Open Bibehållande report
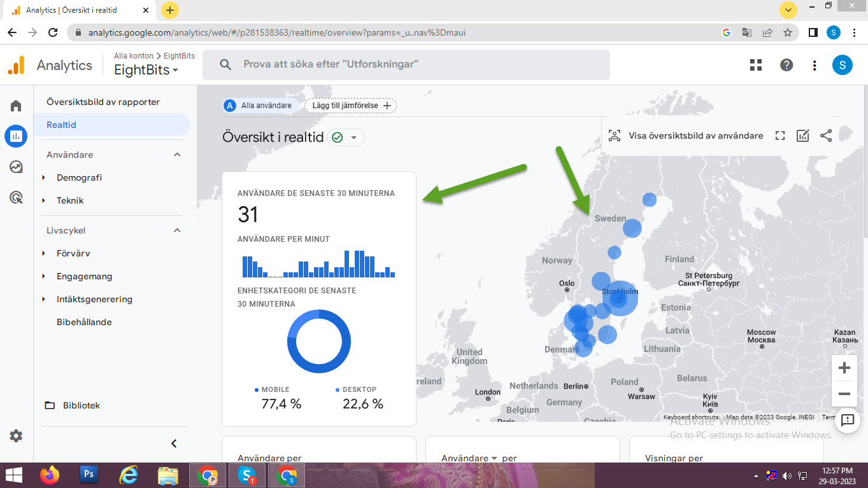The image size is (868, 488). 84,322
